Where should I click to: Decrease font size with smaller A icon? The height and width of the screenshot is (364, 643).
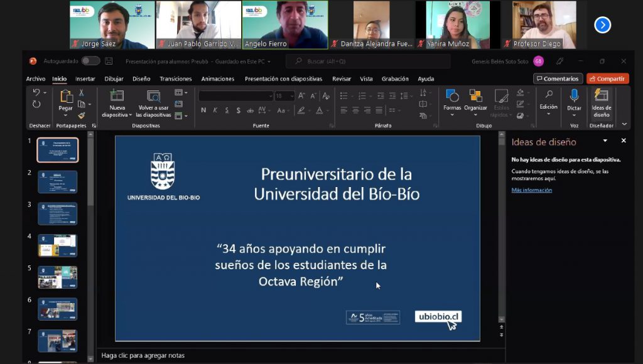(313, 96)
